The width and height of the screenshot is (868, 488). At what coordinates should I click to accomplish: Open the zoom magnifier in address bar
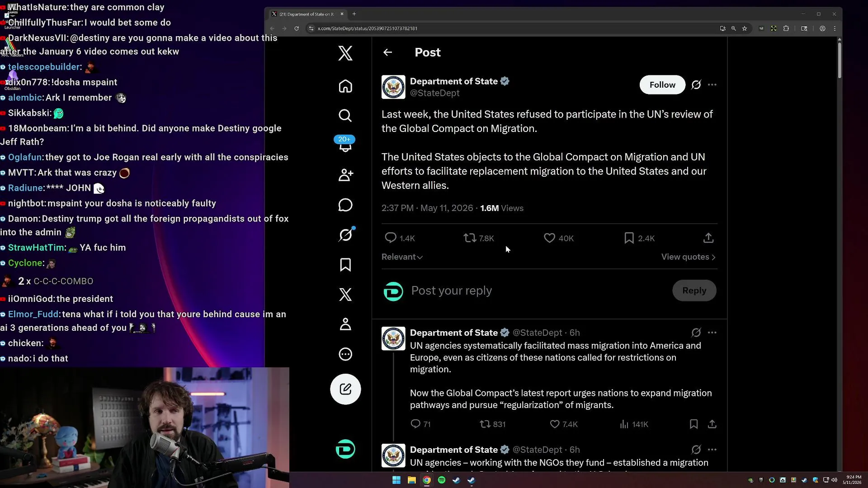733,28
